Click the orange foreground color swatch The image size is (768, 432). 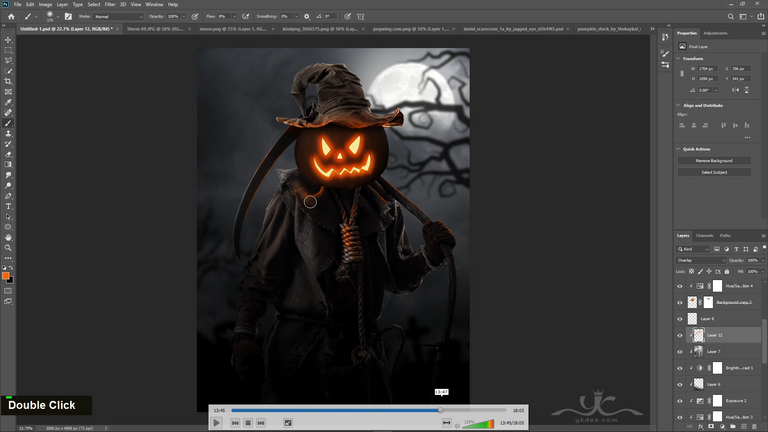tap(5, 276)
